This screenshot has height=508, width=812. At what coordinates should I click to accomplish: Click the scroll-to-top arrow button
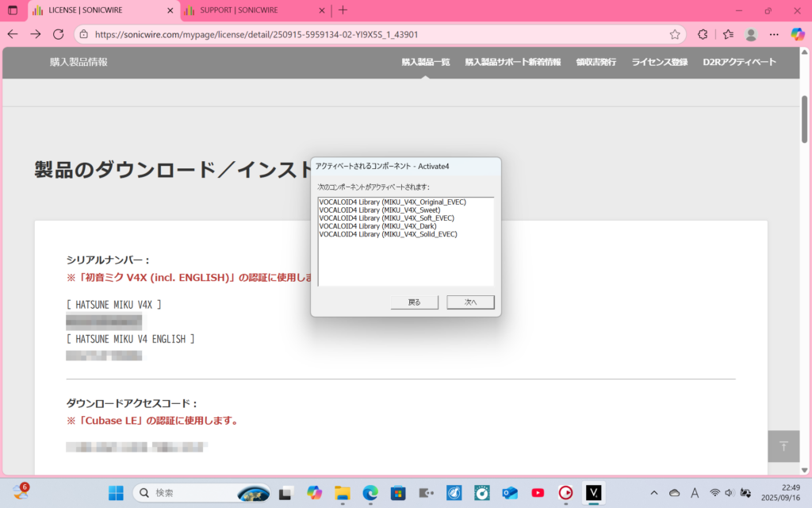783,446
